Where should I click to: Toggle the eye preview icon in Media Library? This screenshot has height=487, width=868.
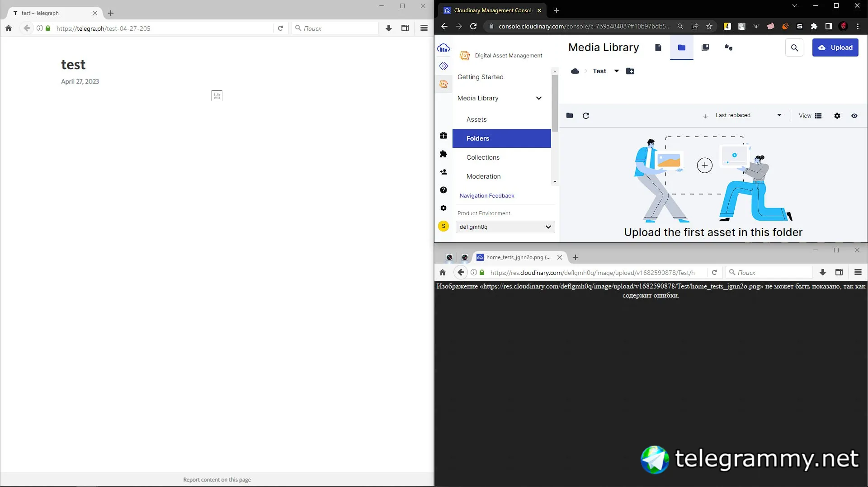tap(854, 116)
